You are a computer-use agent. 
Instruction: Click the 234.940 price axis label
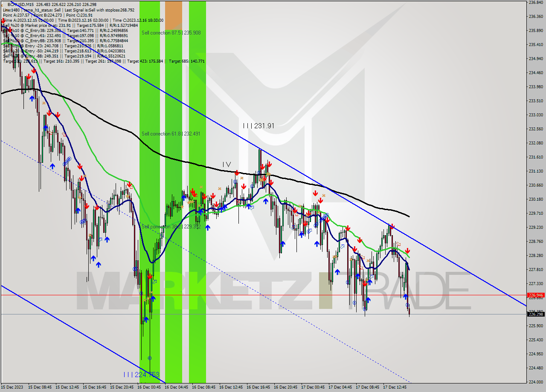tap(536, 58)
